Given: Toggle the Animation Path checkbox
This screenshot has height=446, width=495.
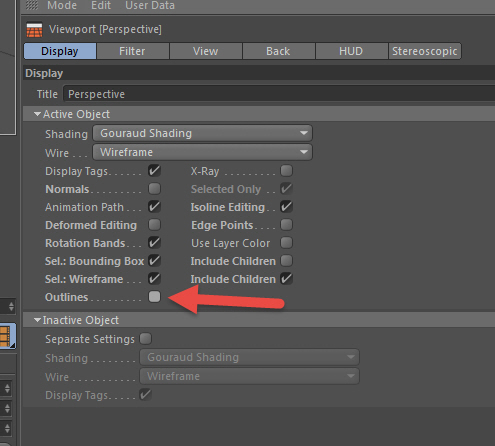Looking at the screenshot, I should pyautogui.click(x=154, y=207).
